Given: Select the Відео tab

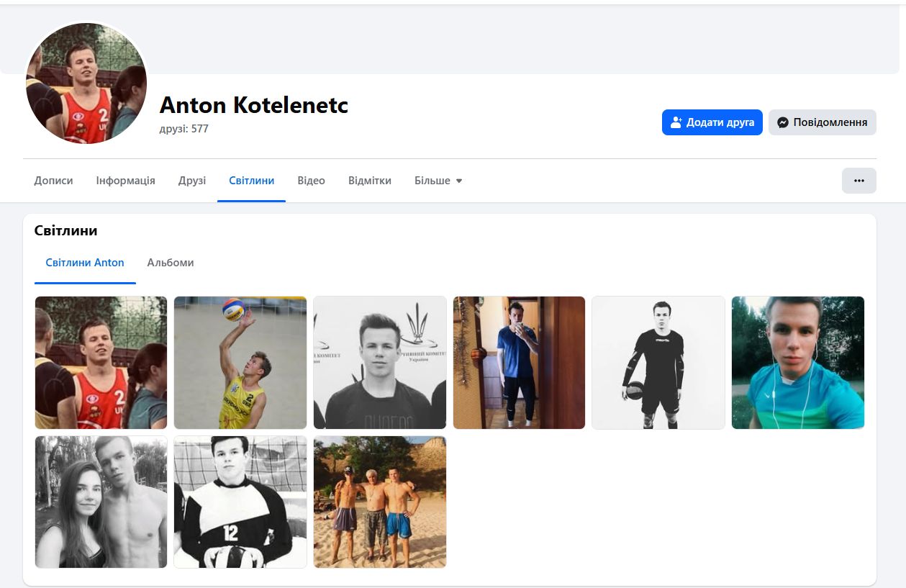Looking at the screenshot, I should point(311,181).
